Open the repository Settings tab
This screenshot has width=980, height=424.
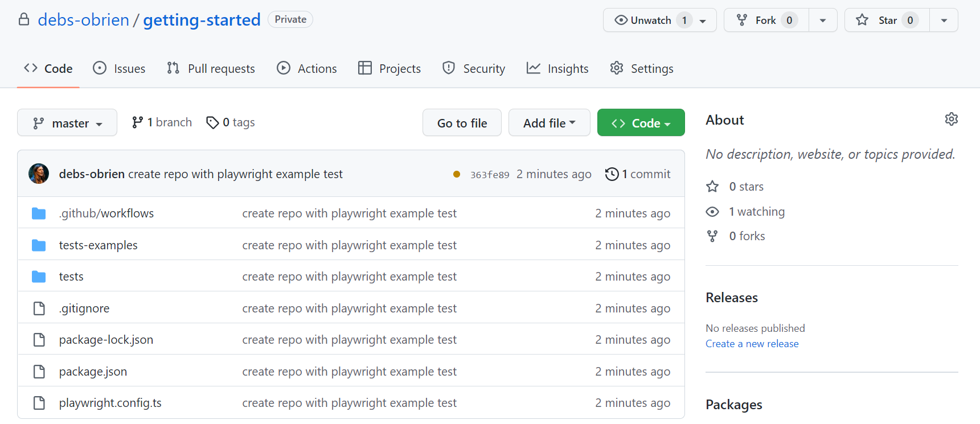[642, 68]
